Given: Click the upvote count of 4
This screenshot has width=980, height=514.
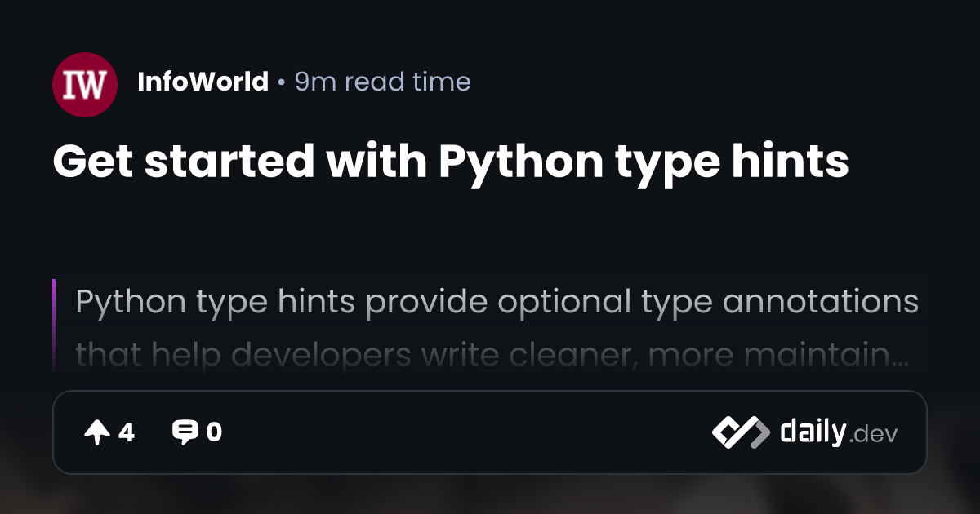Looking at the screenshot, I should [x=126, y=433].
